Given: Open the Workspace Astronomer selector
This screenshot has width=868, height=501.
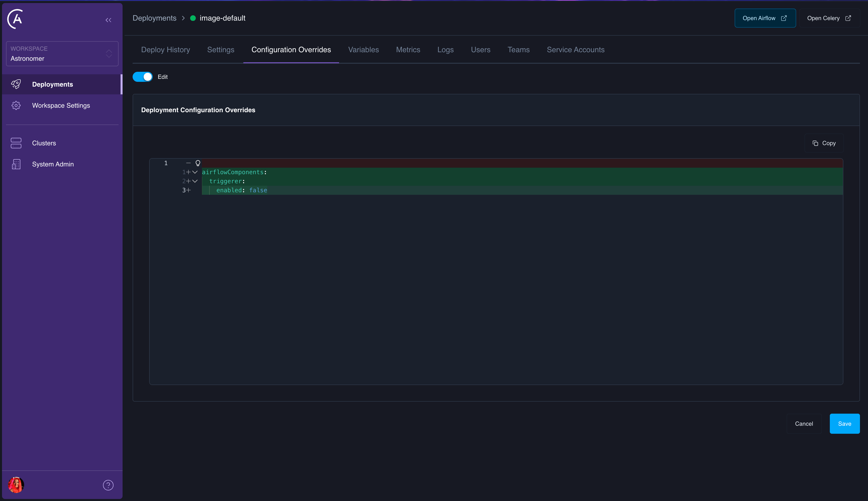Looking at the screenshot, I should click(x=62, y=54).
